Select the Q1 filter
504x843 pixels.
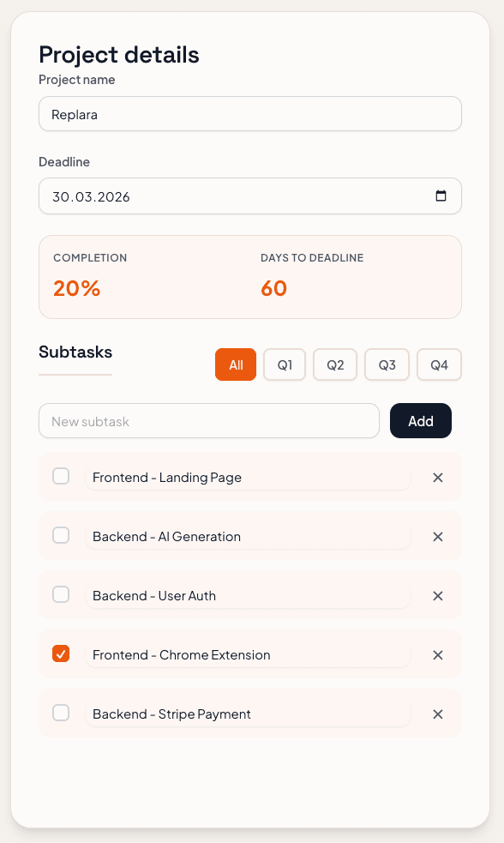pyautogui.click(x=284, y=364)
